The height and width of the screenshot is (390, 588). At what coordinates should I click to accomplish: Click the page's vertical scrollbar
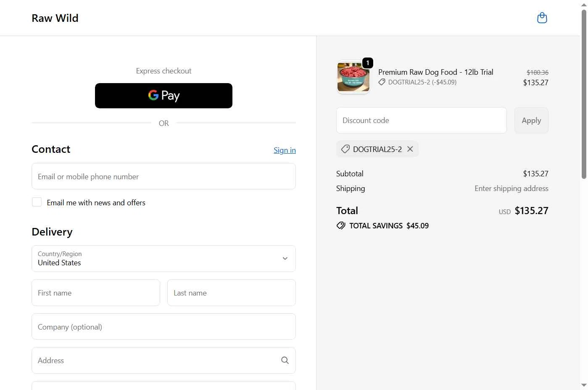pyautogui.click(x=584, y=94)
